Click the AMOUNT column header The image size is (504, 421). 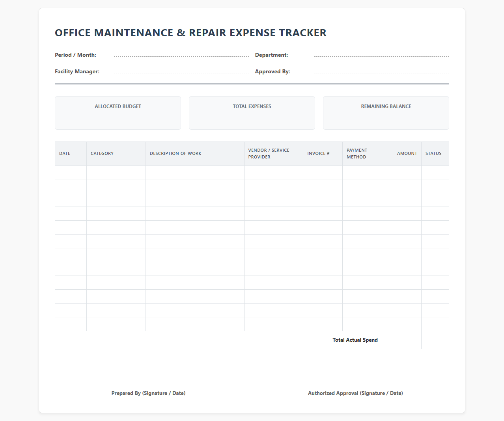(x=401, y=153)
